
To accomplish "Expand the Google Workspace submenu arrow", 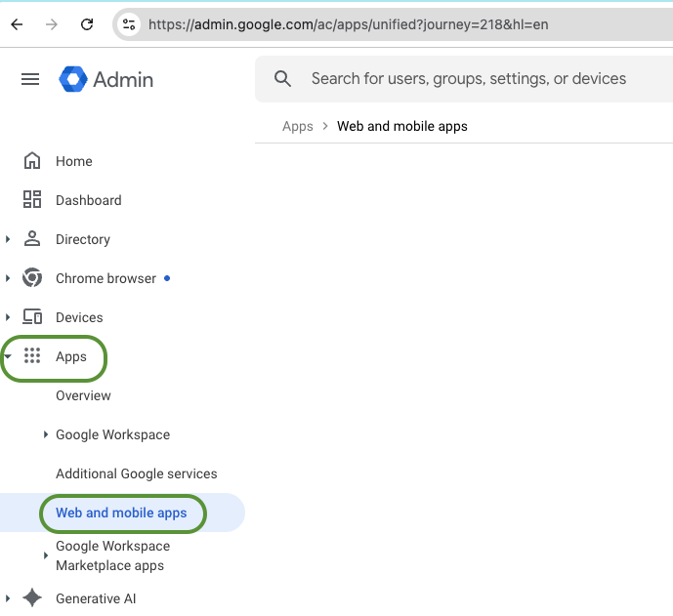I will coord(46,434).
